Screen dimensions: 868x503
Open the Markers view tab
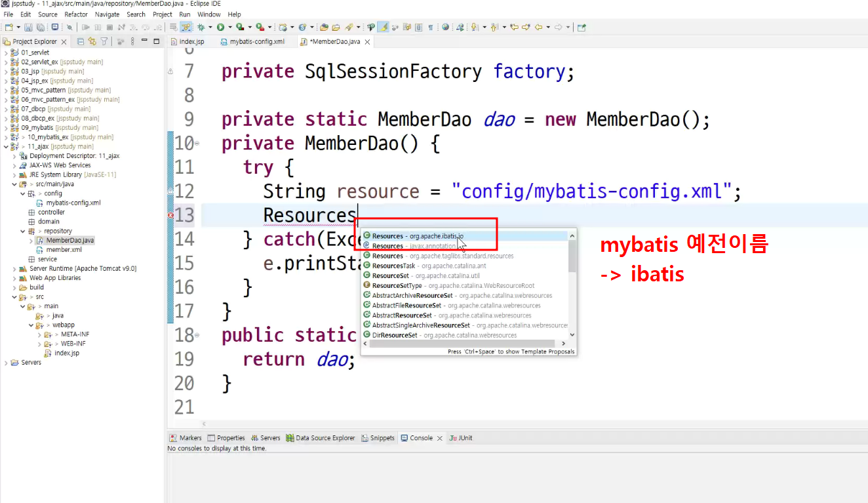pyautogui.click(x=186, y=438)
